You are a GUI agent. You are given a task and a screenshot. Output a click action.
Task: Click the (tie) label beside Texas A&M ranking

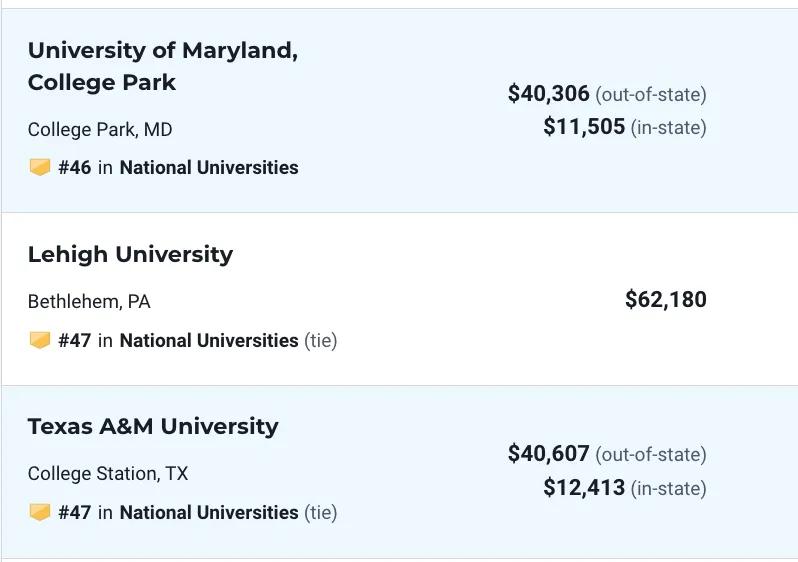point(321,513)
